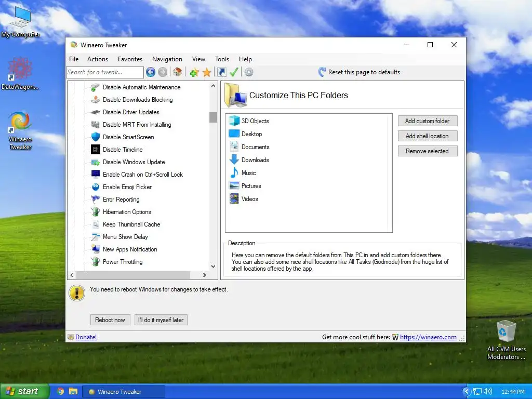Select Disable Automatic Maintenance tree item
This screenshot has width=532, height=399.
click(x=141, y=87)
